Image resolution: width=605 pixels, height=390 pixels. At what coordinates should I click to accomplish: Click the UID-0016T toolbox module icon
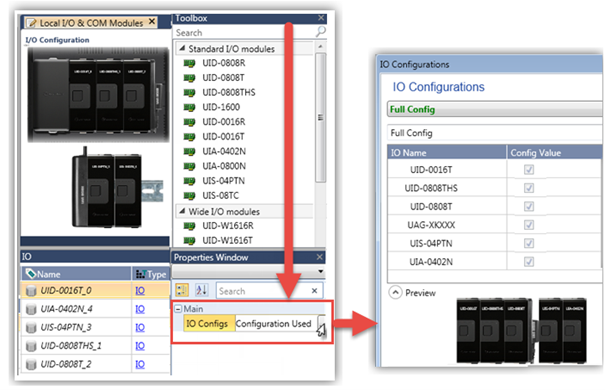(189, 137)
